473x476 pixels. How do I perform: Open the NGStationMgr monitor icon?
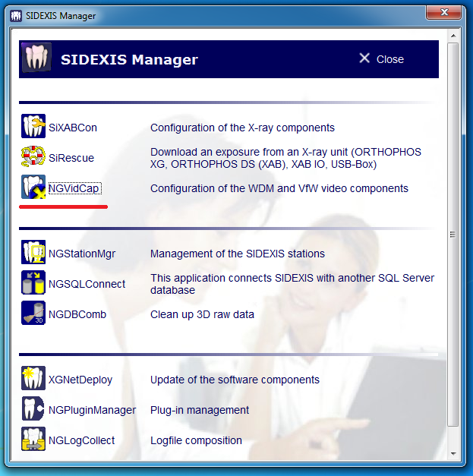click(x=33, y=252)
